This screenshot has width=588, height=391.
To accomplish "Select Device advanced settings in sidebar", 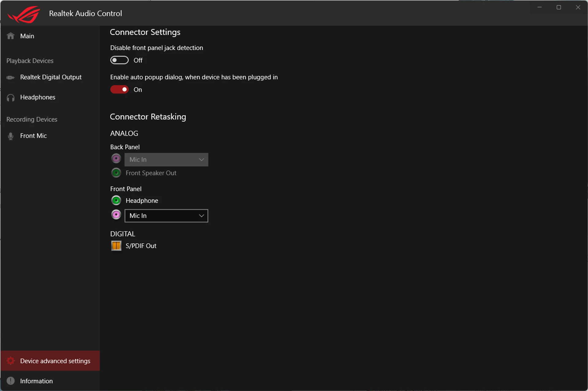I will point(50,361).
